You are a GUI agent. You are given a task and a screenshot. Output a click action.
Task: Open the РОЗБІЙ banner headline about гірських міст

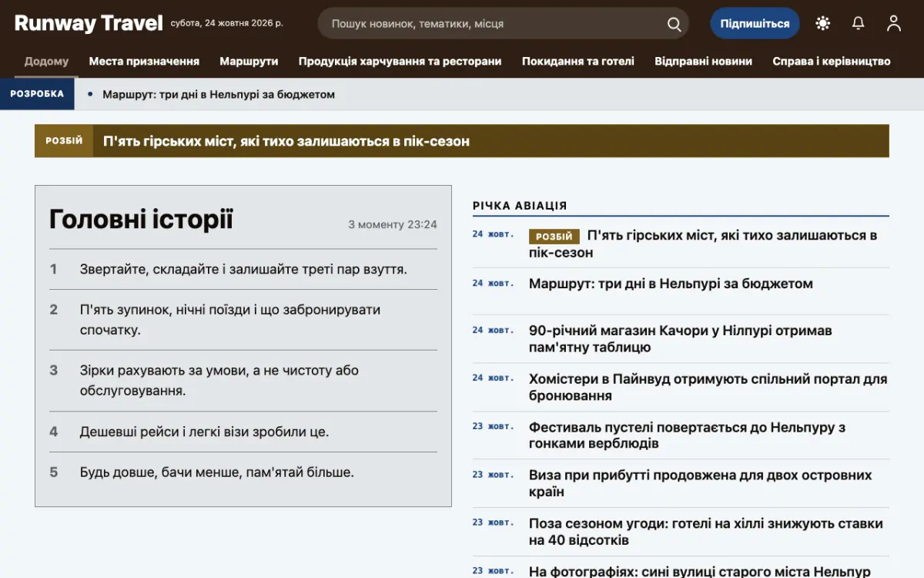click(x=286, y=141)
